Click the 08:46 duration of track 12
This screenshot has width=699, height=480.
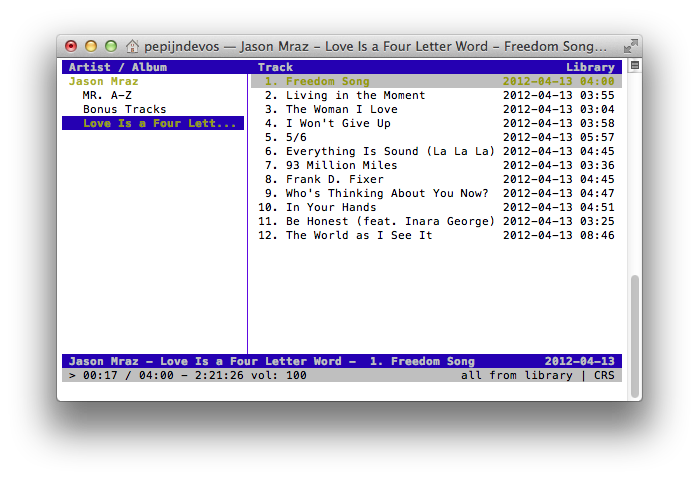point(597,235)
